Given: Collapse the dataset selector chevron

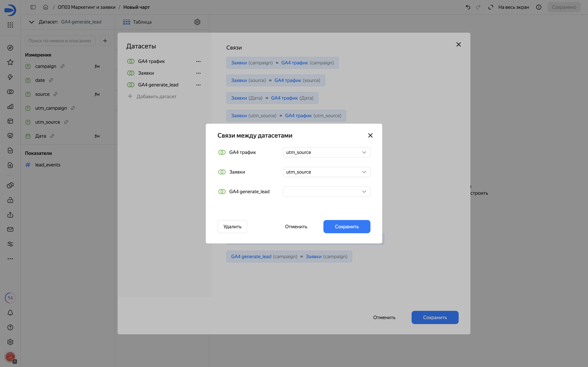Looking at the screenshot, I should tap(31, 22).
